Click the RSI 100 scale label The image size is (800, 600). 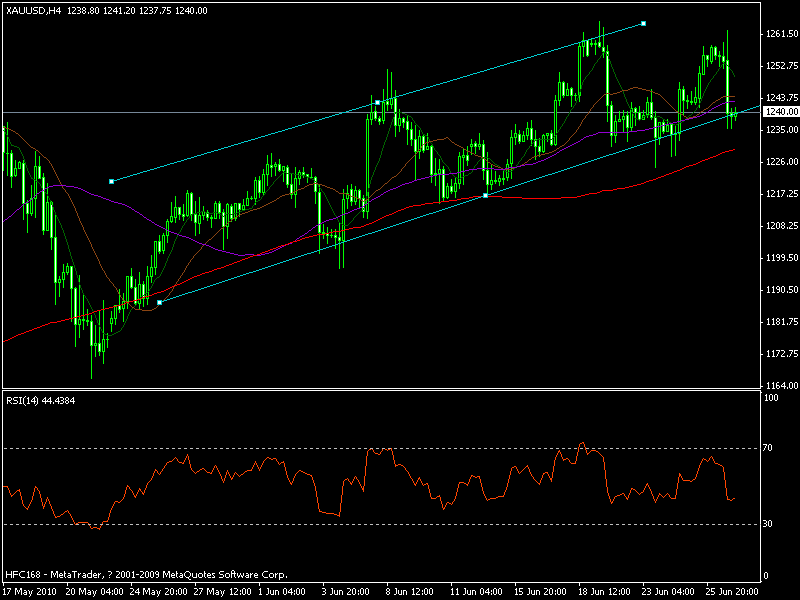pos(771,398)
